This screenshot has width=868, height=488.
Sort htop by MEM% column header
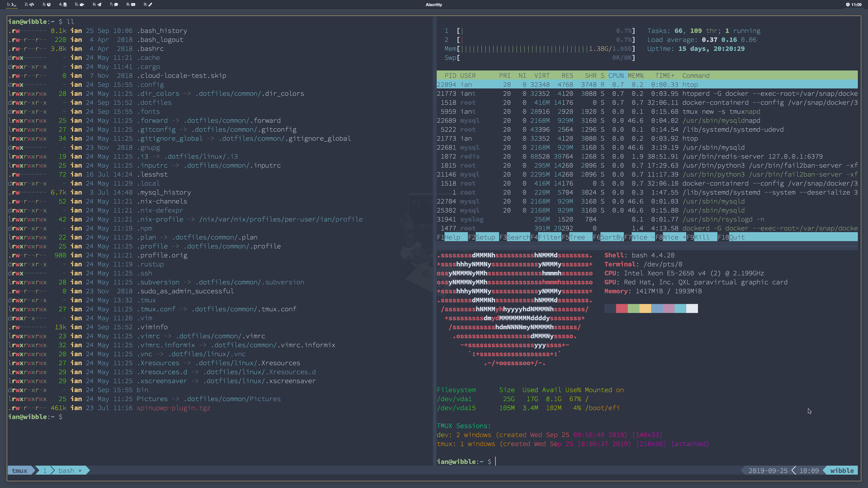(636, 75)
